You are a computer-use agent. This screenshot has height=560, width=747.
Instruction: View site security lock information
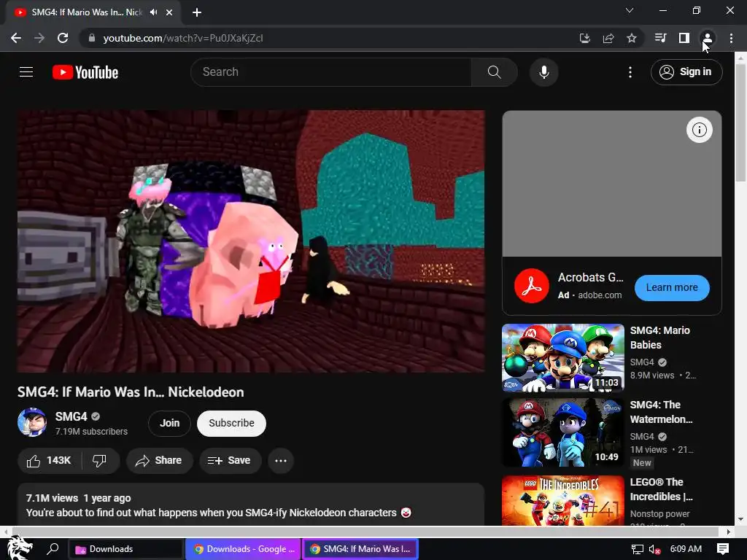coord(91,38)
